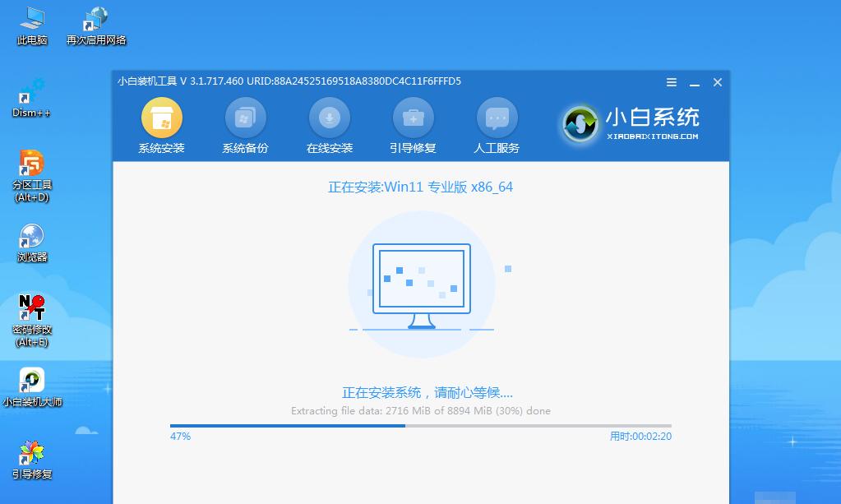Click the 正在安装:Win11 专业版 x86_64 heading
This screenshot has width=841, height=504.
tap(421, 187)
